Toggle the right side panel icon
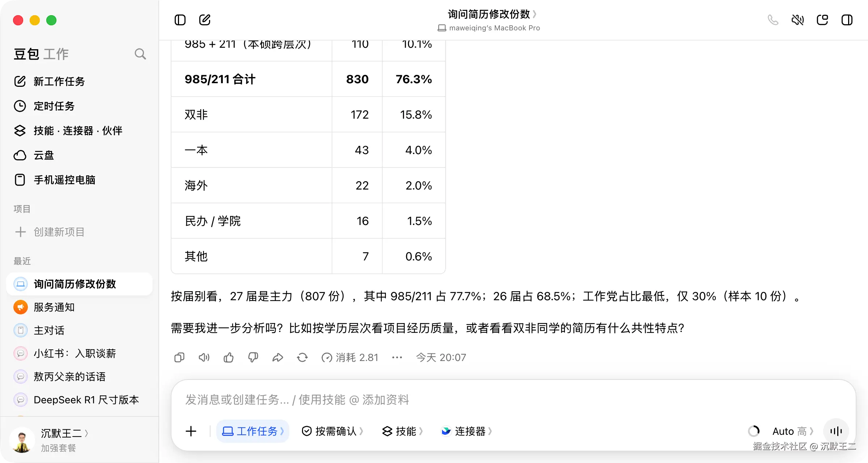Image resolution: width=868 pixels, height=463 pixels. 847,20
